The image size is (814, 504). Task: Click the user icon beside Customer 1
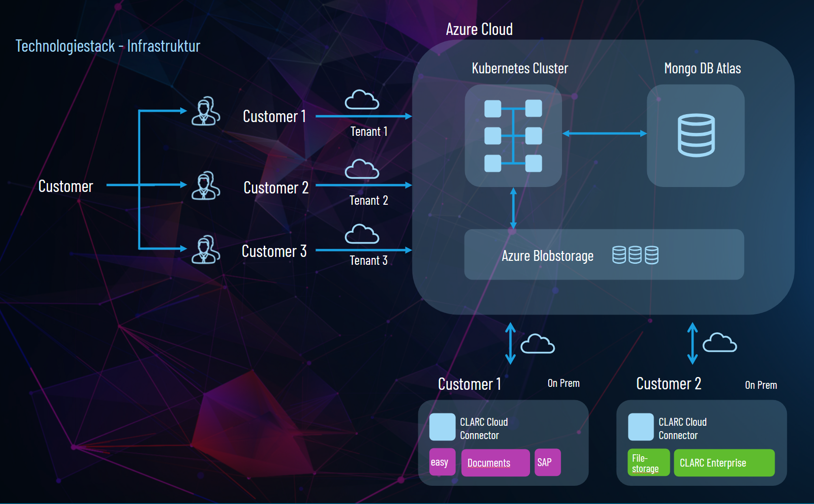click(206, 111)
